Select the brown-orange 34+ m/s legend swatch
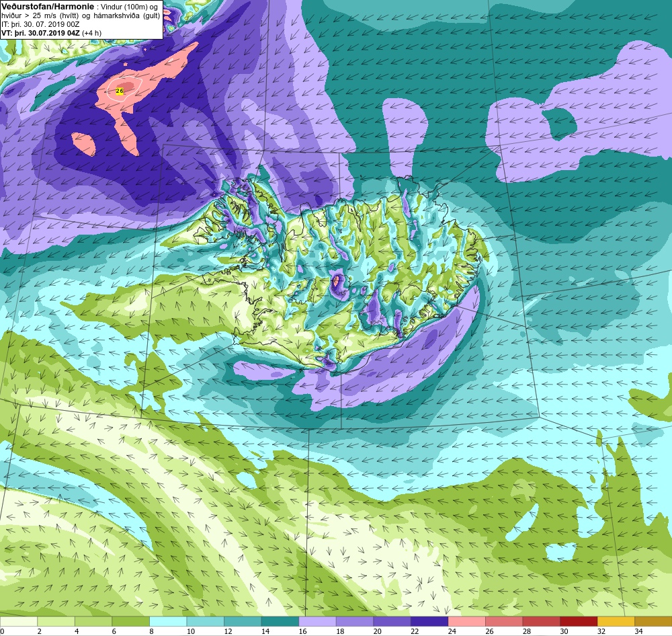Screen dimensions: 672x636 coord(653,621)
